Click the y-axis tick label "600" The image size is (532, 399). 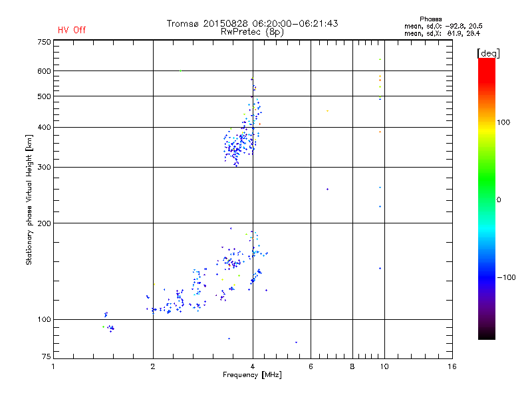(x=44, y=71)
